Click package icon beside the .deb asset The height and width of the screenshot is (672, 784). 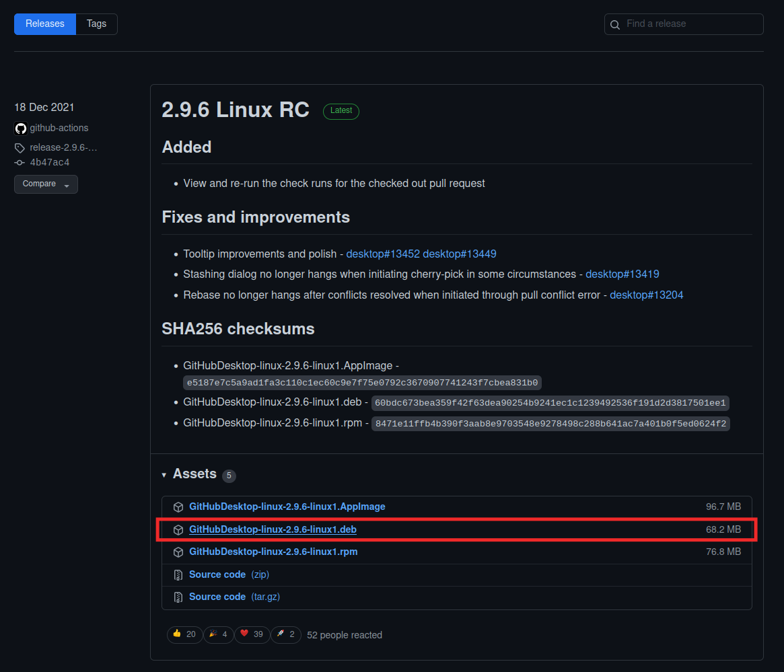tap(178, 530)
